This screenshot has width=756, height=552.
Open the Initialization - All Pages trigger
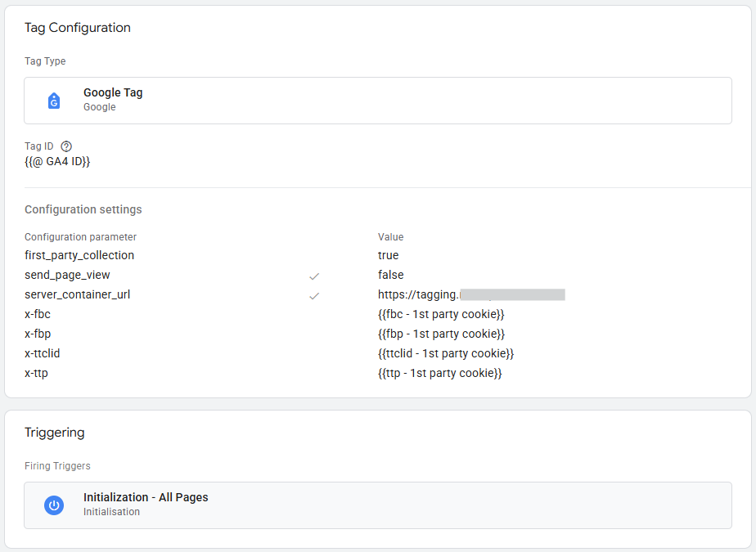[x=377, y=505]
